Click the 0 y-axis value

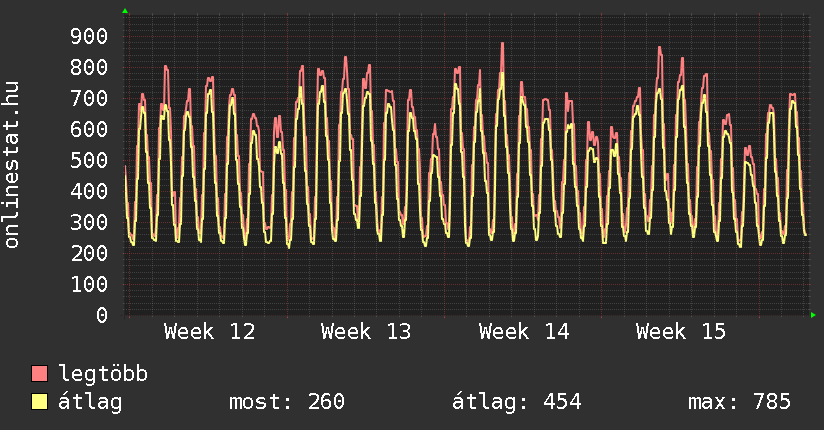coord(102,316)
